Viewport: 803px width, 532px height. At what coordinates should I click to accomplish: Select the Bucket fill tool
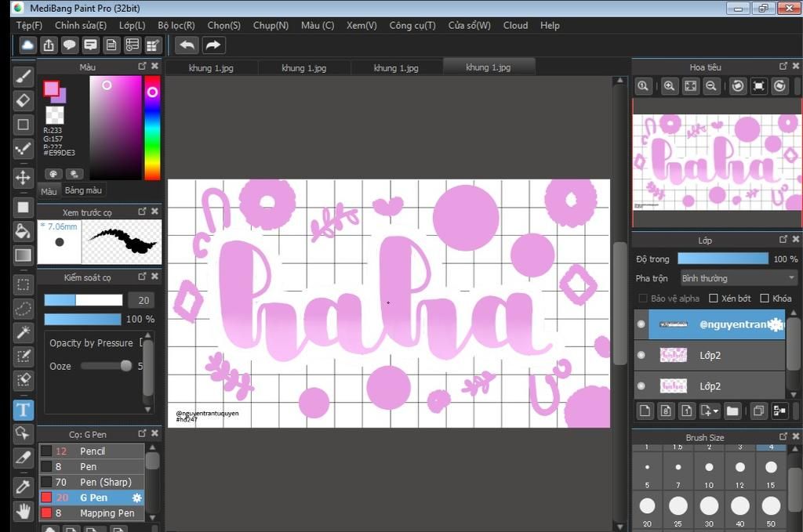pos(23,231)
